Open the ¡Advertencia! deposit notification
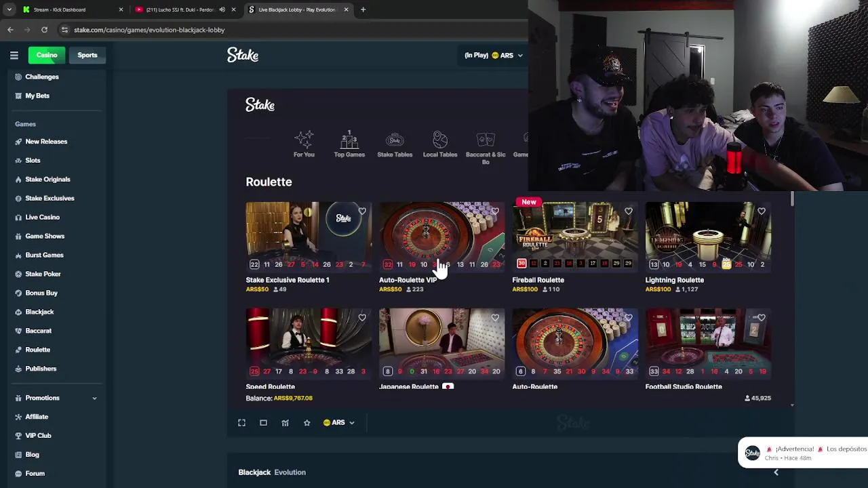 pos(803,453)
